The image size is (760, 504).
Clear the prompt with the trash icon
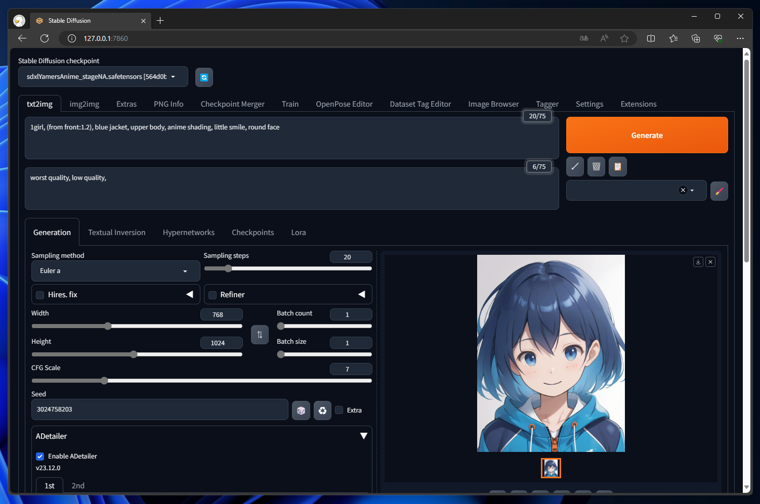tap(596, 167)
